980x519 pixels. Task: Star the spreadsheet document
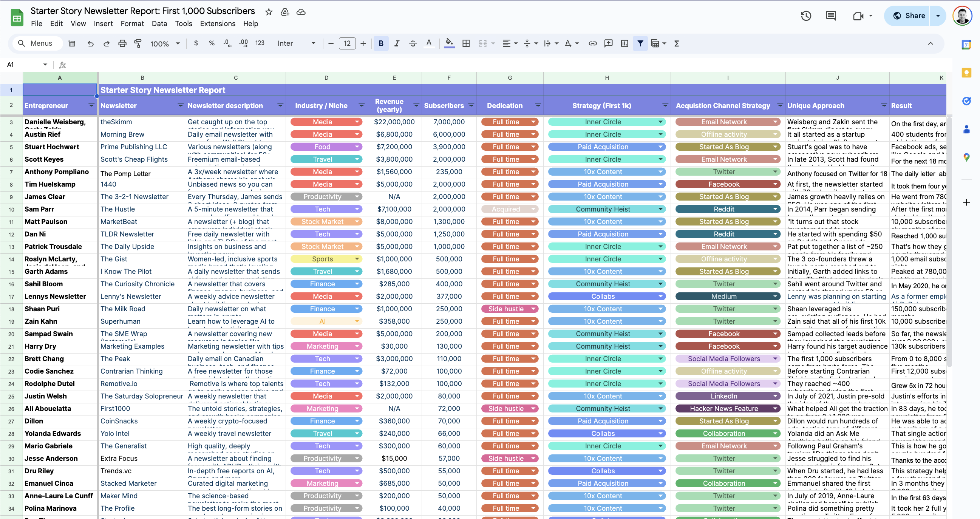click(269, 12)
